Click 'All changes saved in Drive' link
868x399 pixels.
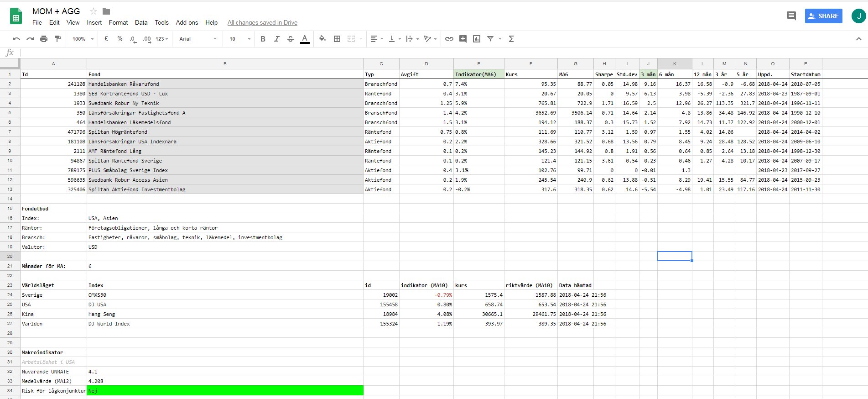pos(262,22)
